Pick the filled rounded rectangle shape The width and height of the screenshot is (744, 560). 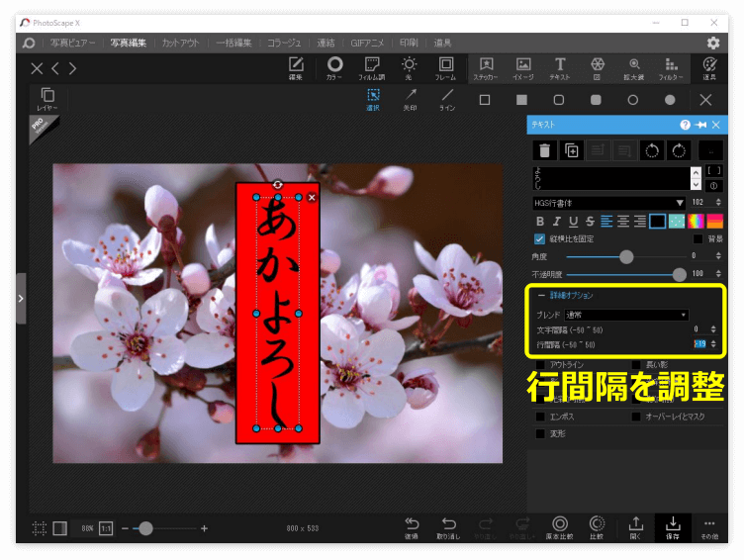click(x=596, y=100)
